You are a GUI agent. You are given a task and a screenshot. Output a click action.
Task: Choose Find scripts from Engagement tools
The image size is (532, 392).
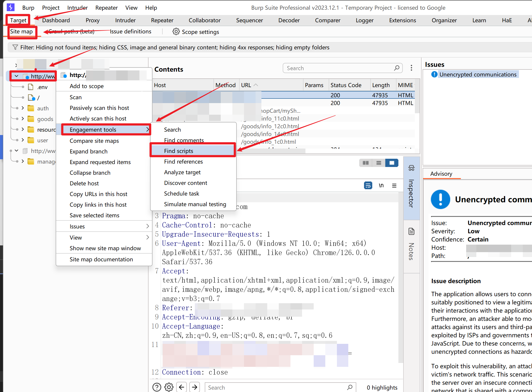pos(193,151)
